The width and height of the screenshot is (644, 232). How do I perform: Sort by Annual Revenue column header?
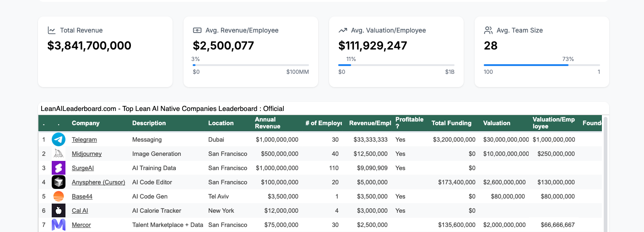(x=265, y=123)
